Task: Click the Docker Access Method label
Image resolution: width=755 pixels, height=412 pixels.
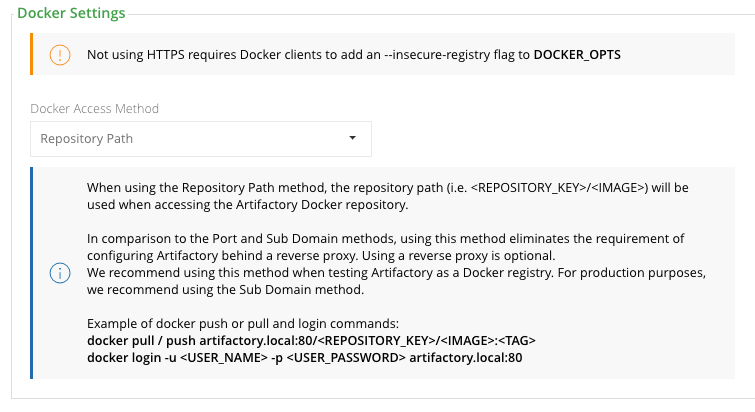Action: pyautogui.click(x=94, y=109)
